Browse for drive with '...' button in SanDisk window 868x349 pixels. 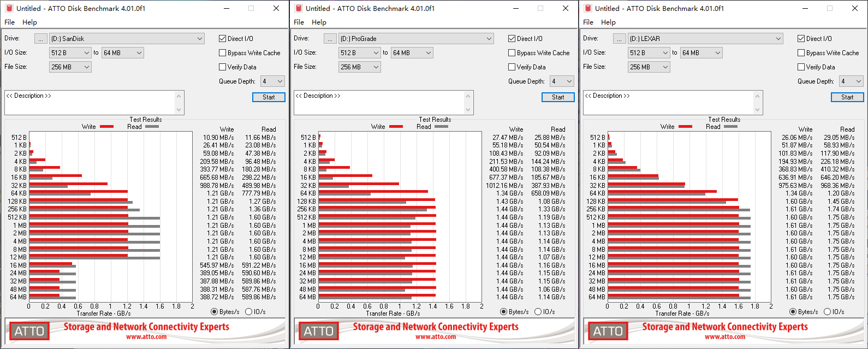point(40,39)
